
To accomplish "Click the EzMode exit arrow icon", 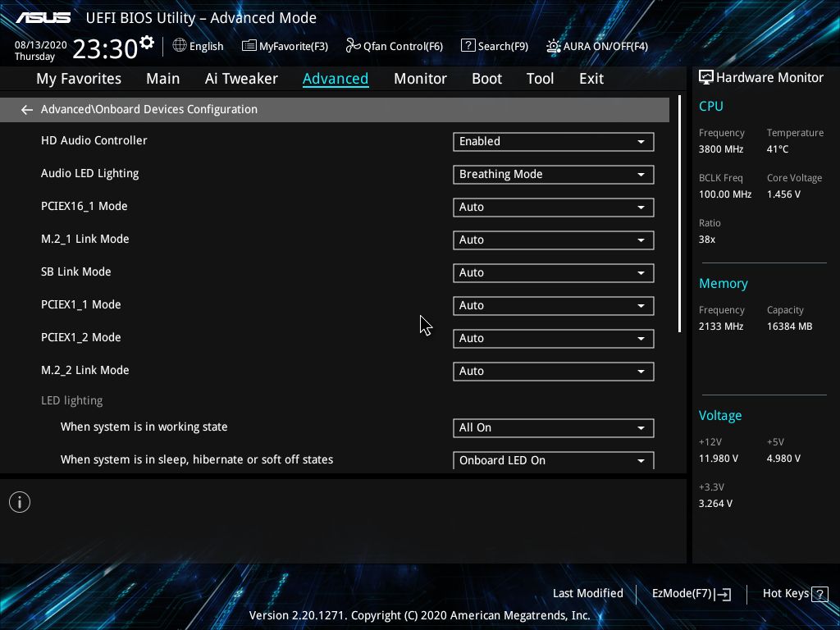I will pyautogui.click(x=724, y=594).
